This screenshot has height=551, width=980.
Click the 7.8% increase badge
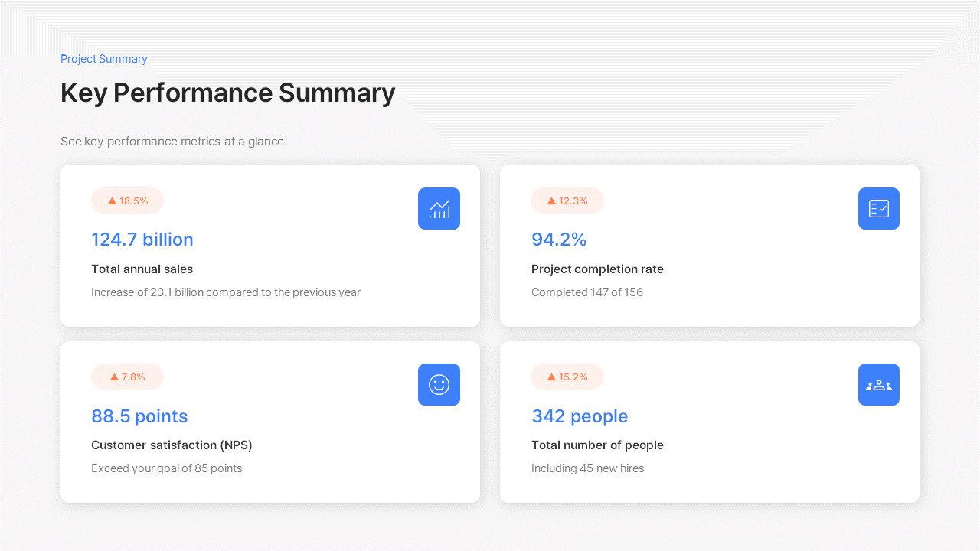point(128,377)
